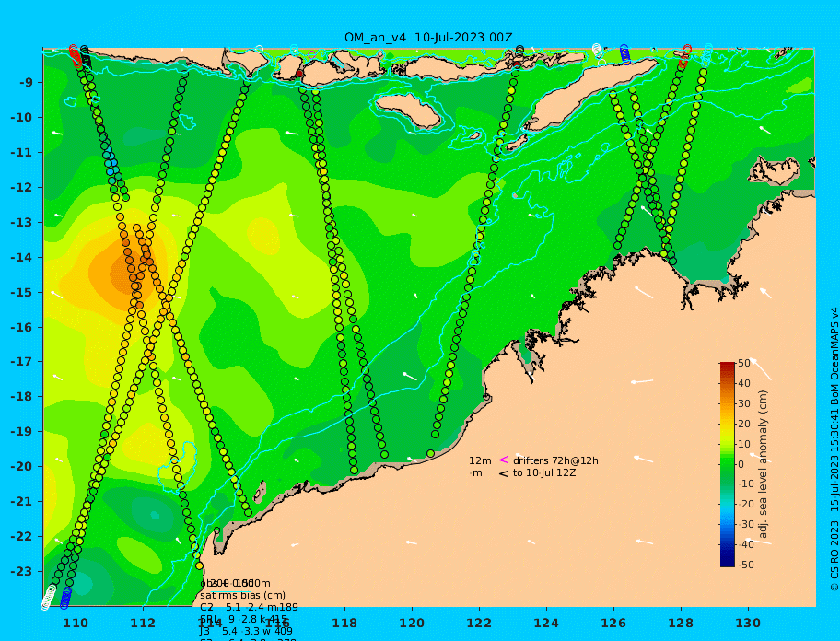
Task: Select the legend text "to 10 Jul 12Z"
Action: [x=544, y=472]
